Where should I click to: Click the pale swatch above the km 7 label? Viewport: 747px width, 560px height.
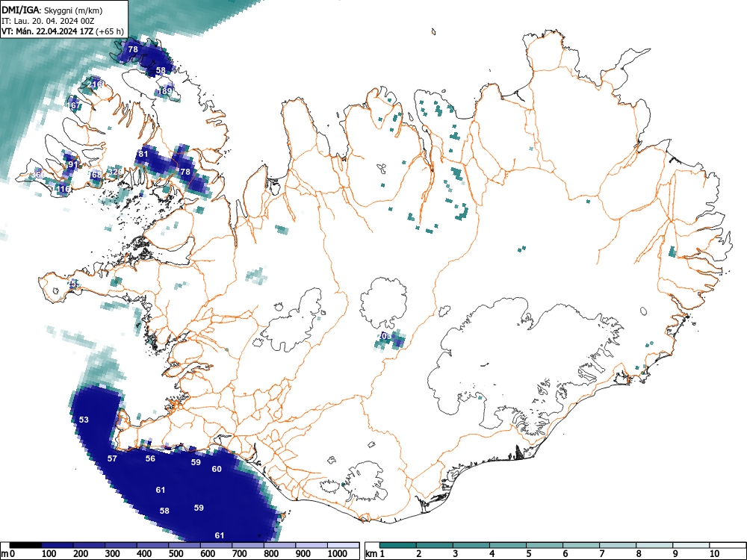(x=618, y=545)
